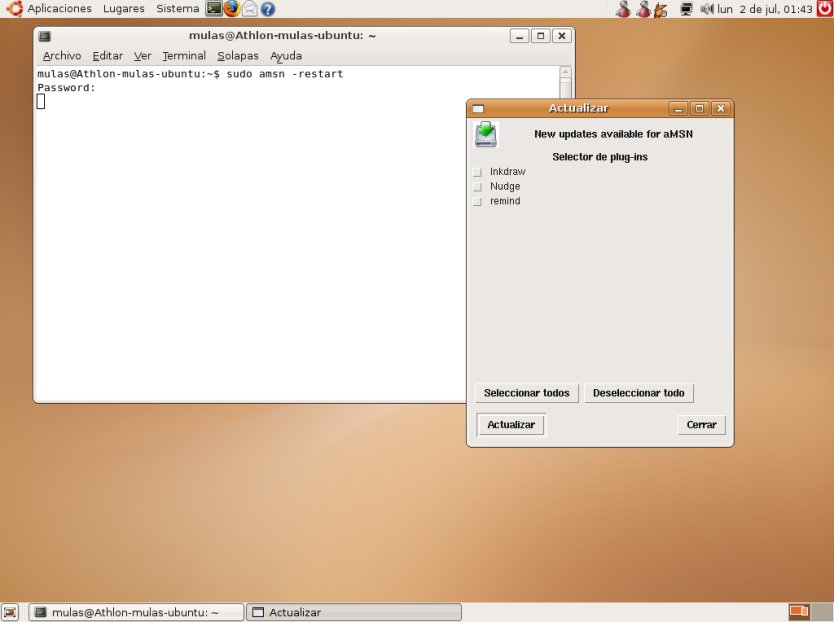Click the Seleccionar todos button
The width and height of the screenshot is (834, 622).
[x=527, y=393]
